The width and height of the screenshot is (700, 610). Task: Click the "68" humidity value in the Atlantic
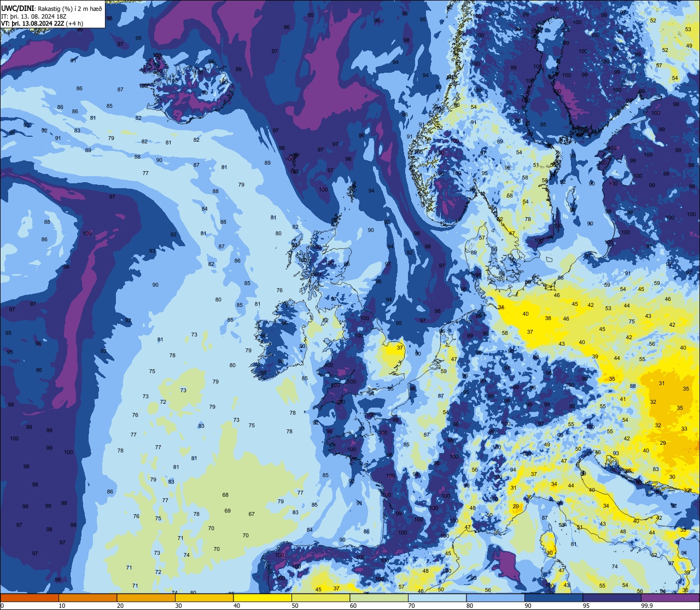coord(225,495)
